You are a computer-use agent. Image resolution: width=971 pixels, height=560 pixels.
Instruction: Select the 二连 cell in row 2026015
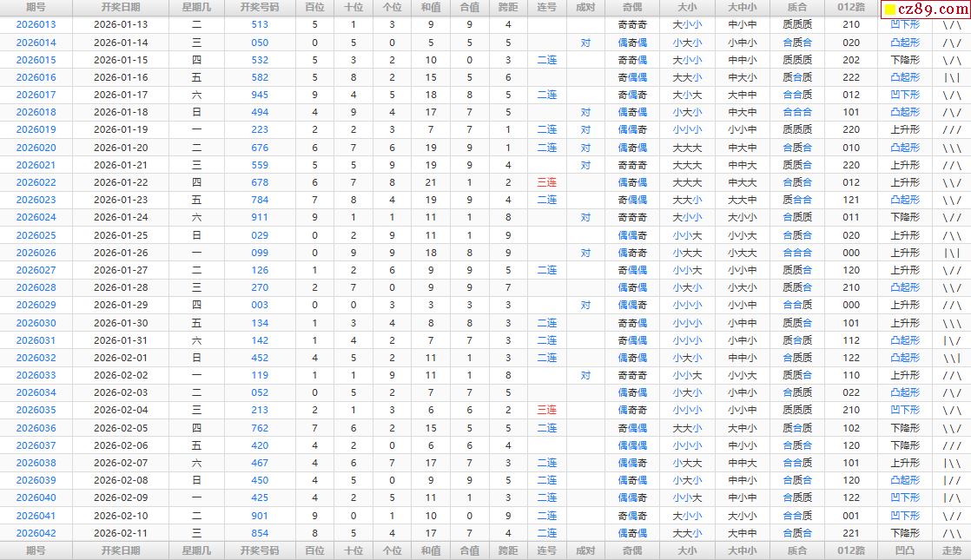547,60
